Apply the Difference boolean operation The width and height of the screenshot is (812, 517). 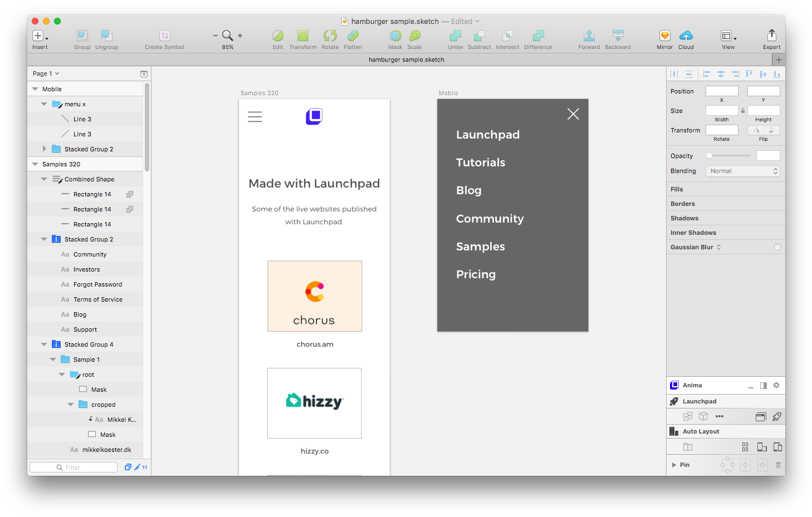[x=537, y=36]
